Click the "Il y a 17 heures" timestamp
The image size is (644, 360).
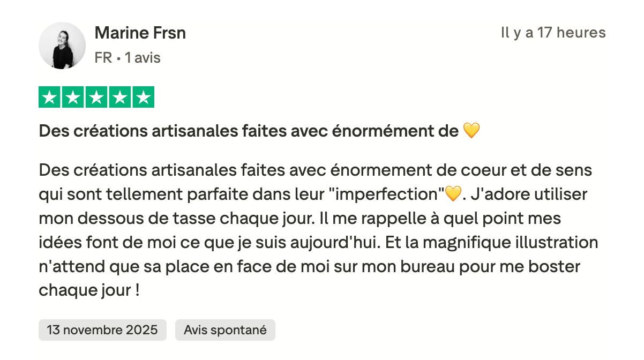553,33
